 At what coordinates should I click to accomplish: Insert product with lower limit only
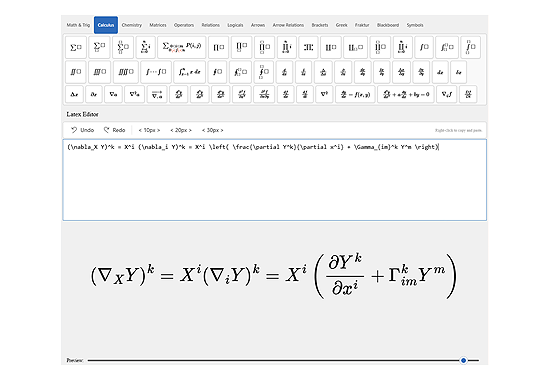point(242,47)
